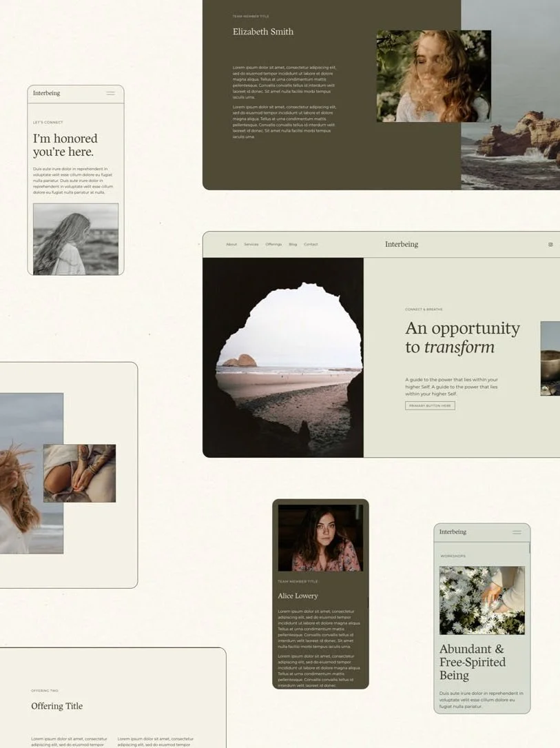Open the Services navigation item
Viewport: 560px width, 748px height.
click(x=251, y=244)
